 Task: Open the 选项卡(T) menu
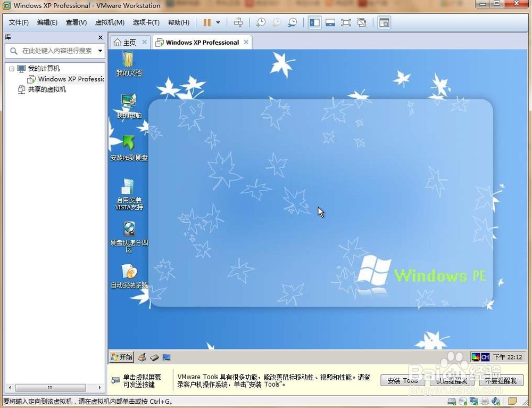146,22
